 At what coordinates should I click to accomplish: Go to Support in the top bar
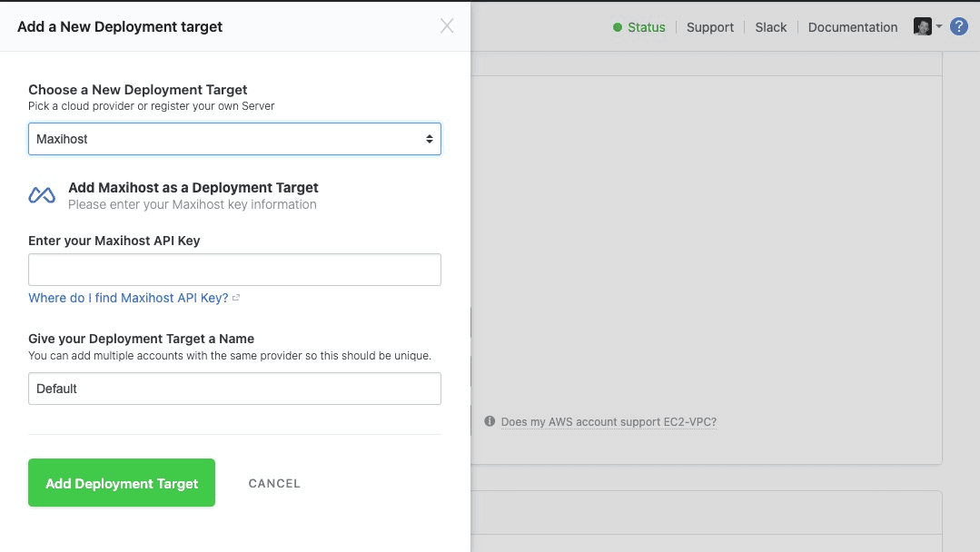(x=709, y=27)
